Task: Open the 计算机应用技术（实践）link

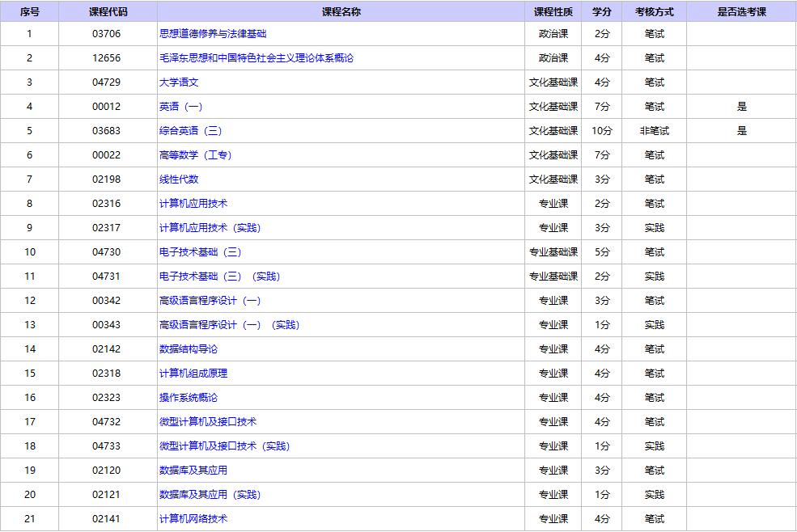Action: pyautogui.click(x=210, y=228)
